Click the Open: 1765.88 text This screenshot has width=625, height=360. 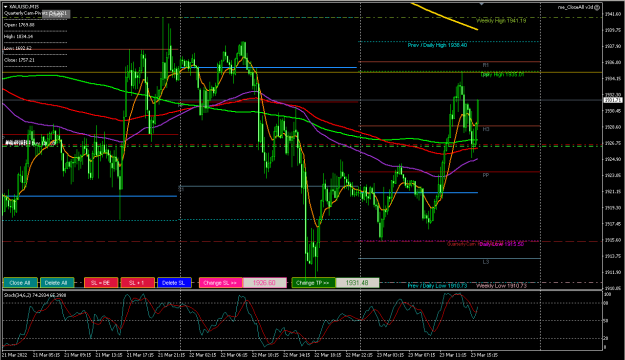click(19, 25)
